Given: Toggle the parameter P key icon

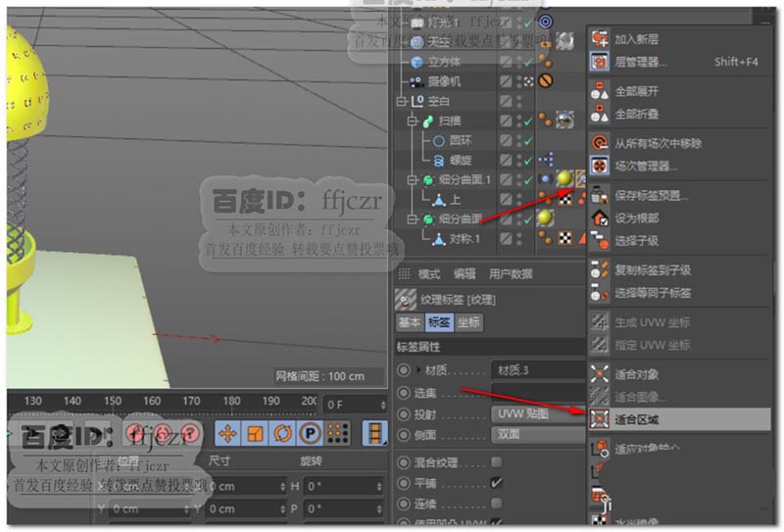Looking at the screenshot, I should click(x=310, y=433).
